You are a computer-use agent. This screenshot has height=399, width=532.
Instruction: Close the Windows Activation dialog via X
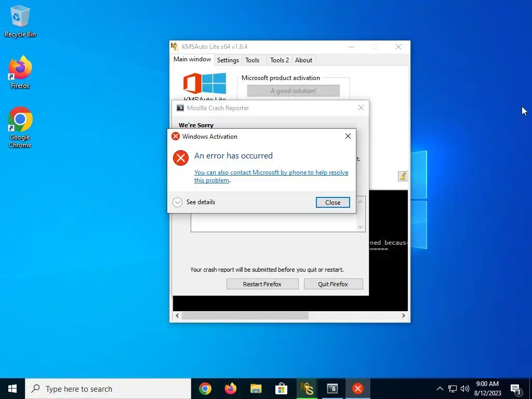click(348, 136)
